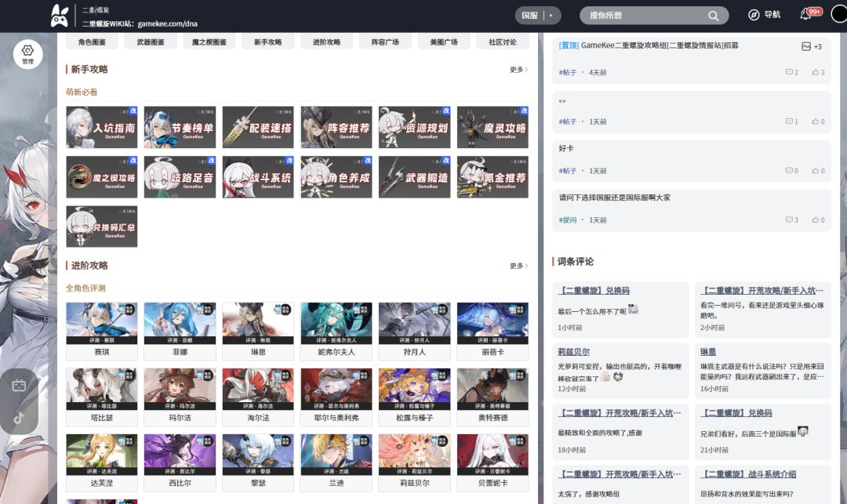Open the 魔之楔图鉴 tab
The image size is (847, 504).
[209, 42]
